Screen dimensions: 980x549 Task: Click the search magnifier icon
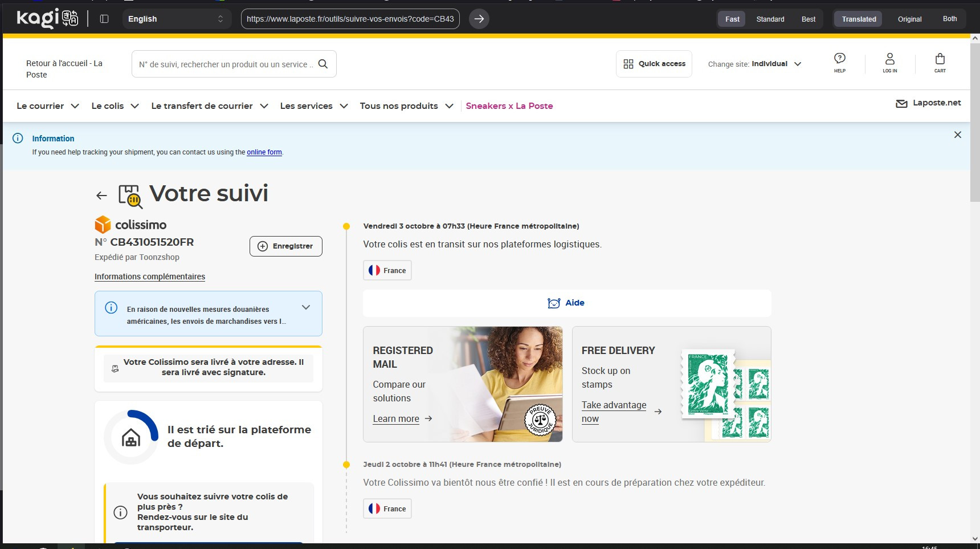coord(323,64)
